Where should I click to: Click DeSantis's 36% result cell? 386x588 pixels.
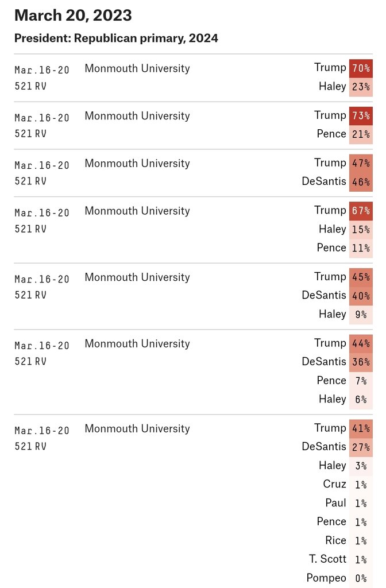pyautogui.click(x=361, y=362)
